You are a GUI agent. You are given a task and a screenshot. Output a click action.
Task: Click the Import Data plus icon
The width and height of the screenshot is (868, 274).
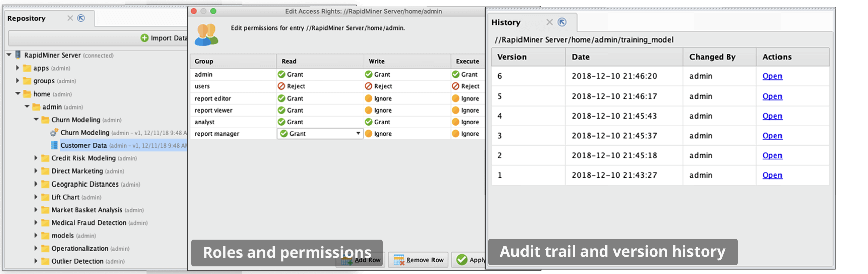[x=144, y=38]
